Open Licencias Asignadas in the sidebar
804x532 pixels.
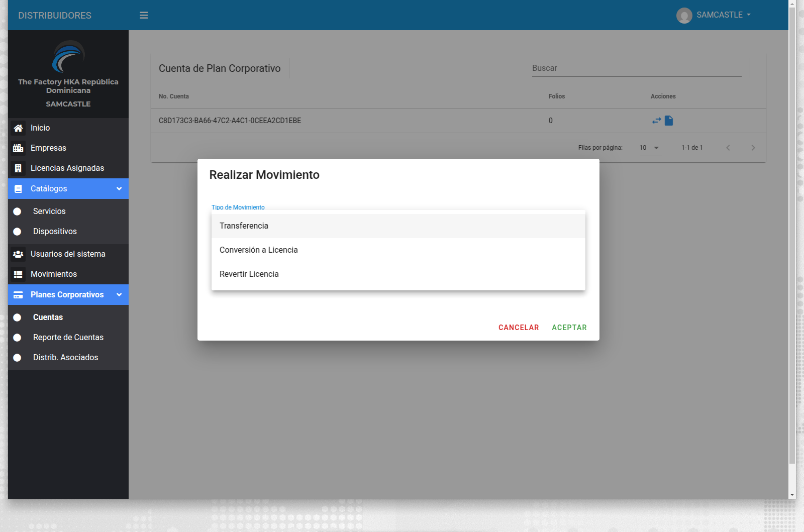tap(68, 168)
